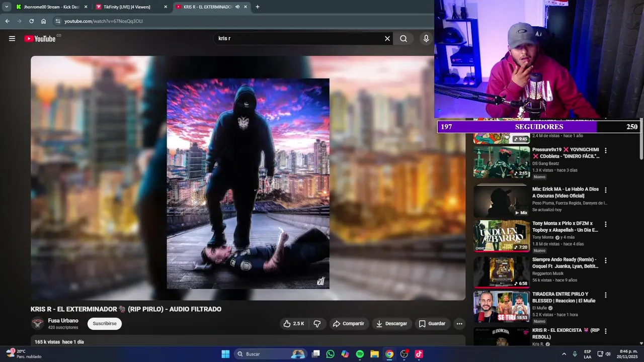Play Un Dia En Mi Barrio thumbnail
Viewport: 644px width, 362px height.
pos(502,235)
